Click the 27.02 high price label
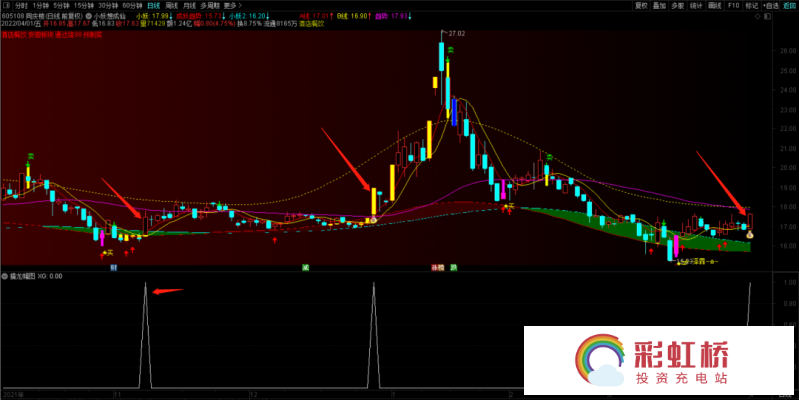Screen dimensions: 799x400 (x=457, y=34)
